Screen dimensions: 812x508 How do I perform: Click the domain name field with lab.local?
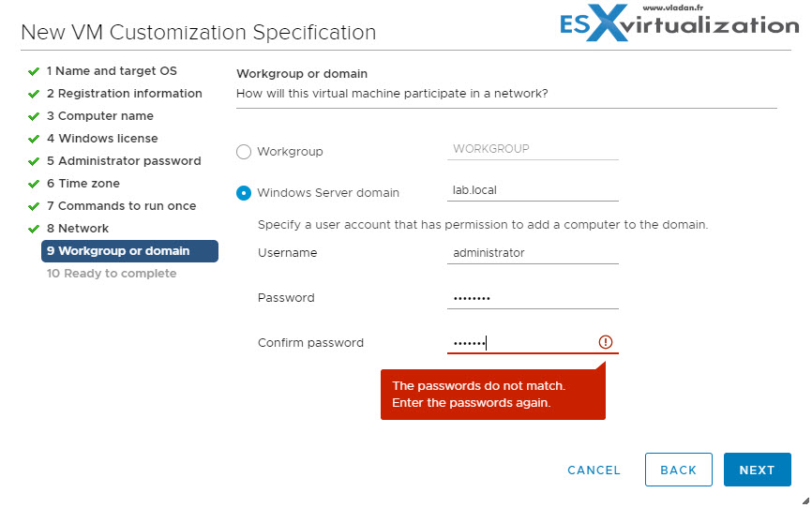533,190
